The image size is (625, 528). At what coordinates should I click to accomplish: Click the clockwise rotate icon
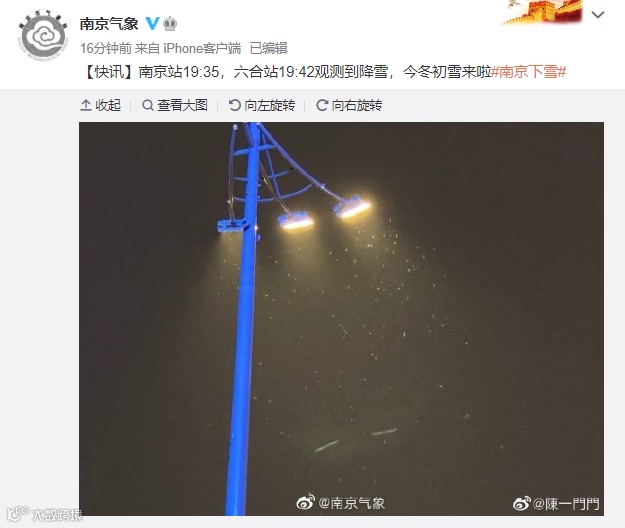(x=322, y=105)
